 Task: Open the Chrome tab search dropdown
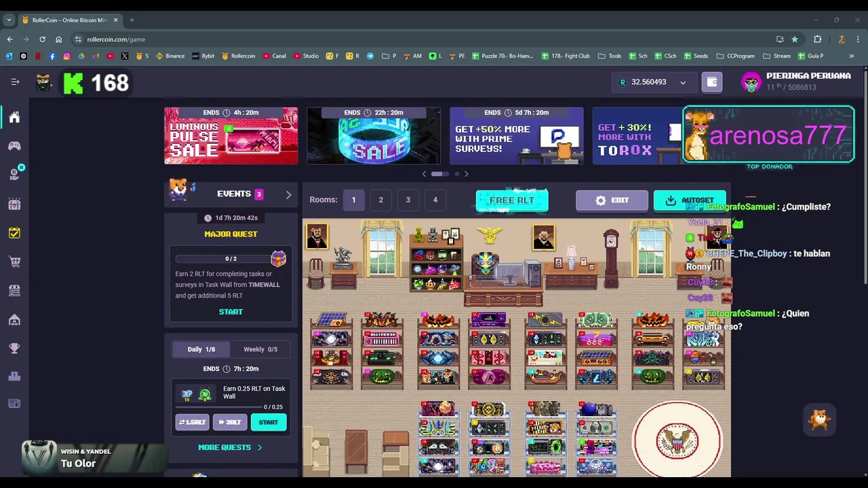9,20
